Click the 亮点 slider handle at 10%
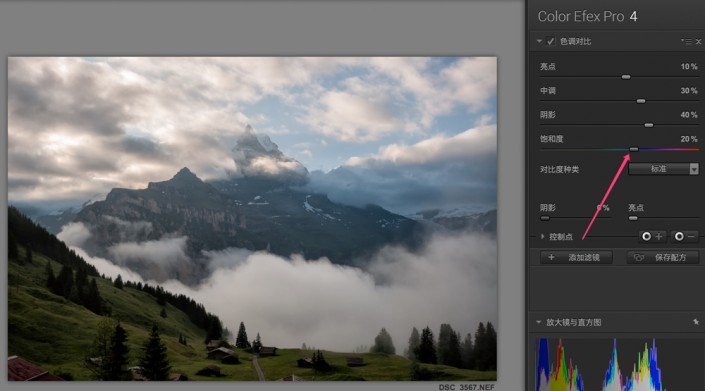Viewport: 705px width, 391px height. coord(625,77)
